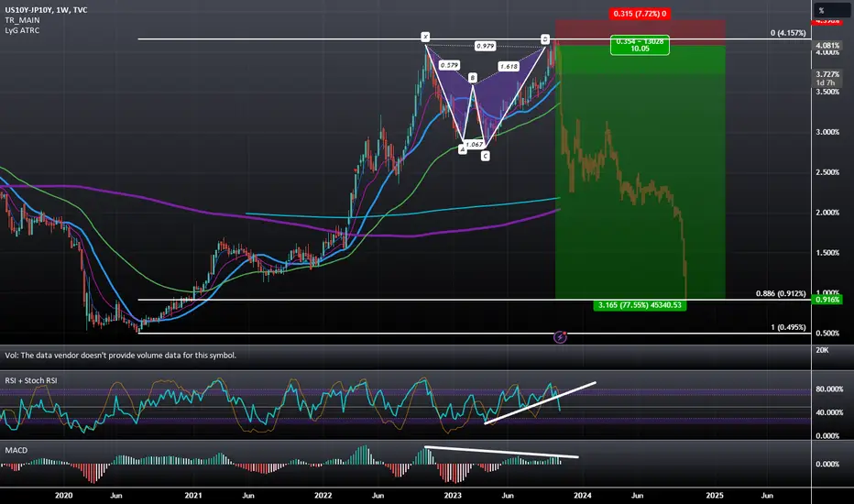
Task: Click the 3.727% countdown price tag
Action: point(827,79)
